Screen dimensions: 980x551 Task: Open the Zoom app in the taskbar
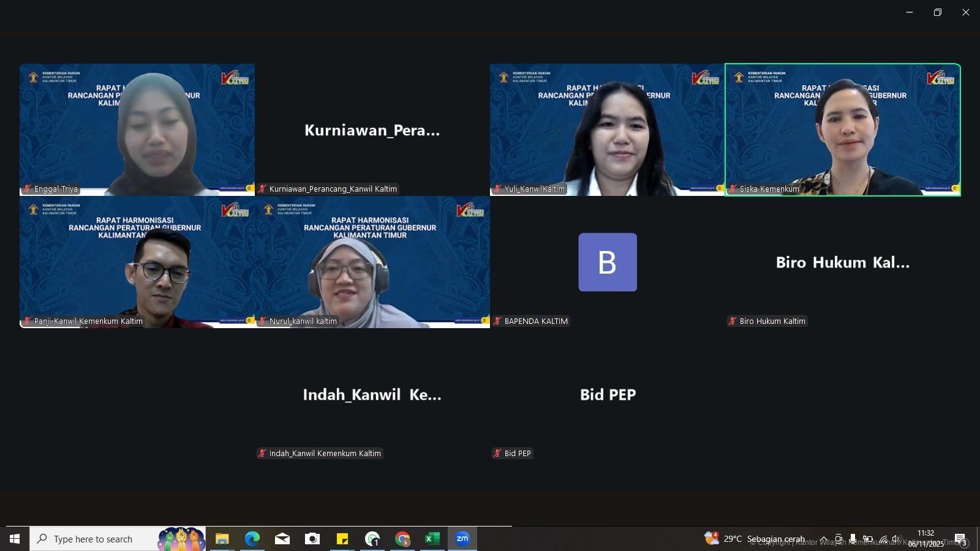point(462,539)
